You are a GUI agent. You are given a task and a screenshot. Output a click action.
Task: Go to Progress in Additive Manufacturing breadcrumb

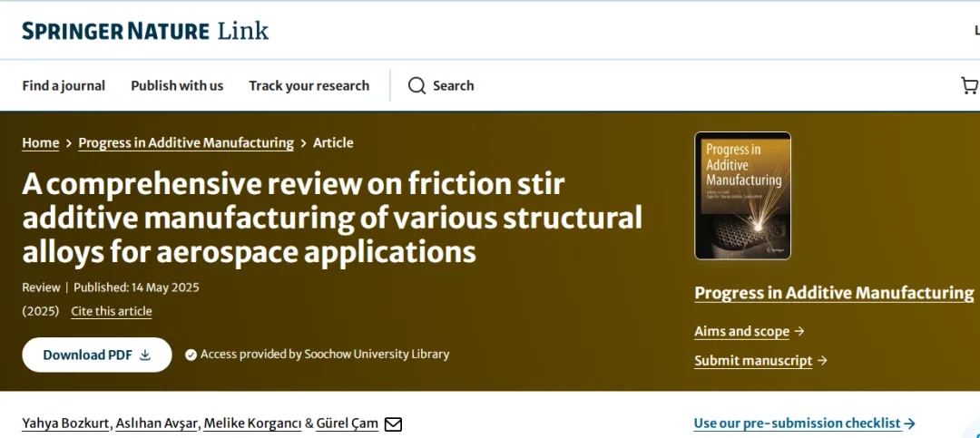click(186, 142)
